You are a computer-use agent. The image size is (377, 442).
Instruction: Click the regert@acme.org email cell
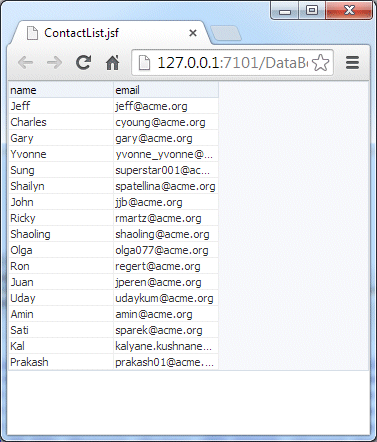[x=166, y=266]
